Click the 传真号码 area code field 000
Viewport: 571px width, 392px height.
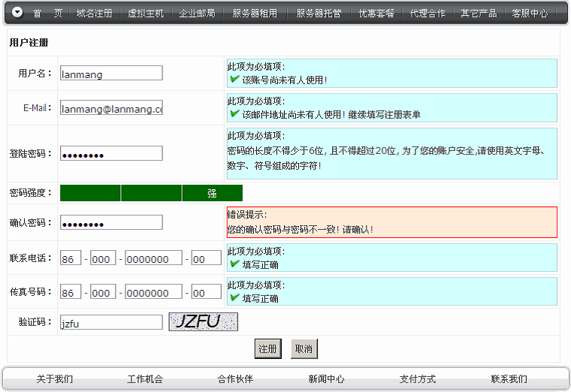point(103,292)
